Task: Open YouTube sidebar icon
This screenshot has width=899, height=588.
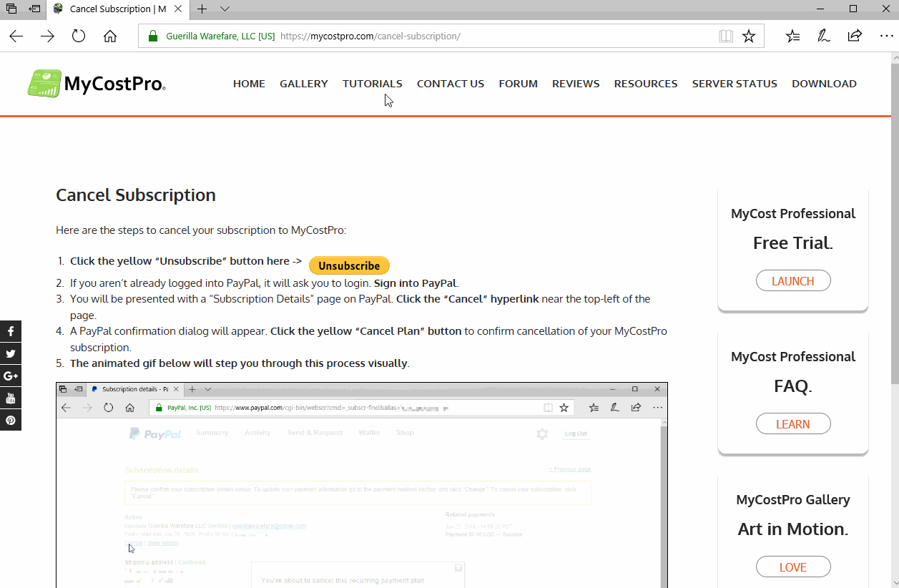Action: tap(11, 398)
